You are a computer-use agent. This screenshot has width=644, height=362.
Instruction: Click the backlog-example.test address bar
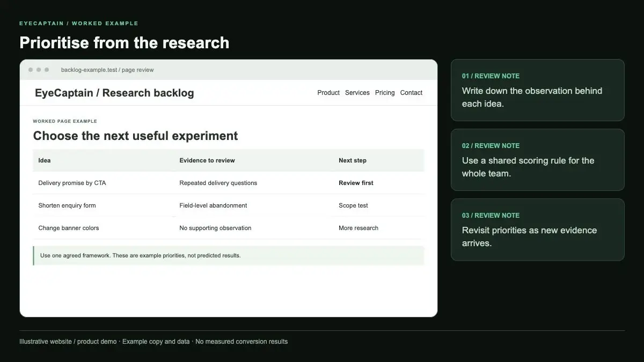pyautogui.click(x=107, y=70)
